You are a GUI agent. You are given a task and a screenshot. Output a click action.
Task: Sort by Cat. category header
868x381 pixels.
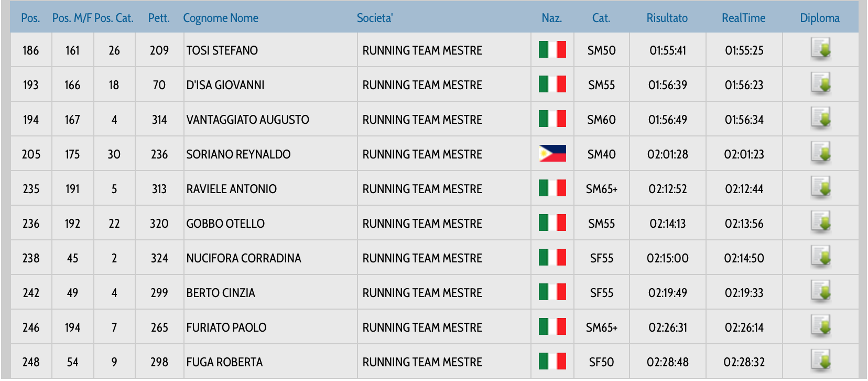601,18
